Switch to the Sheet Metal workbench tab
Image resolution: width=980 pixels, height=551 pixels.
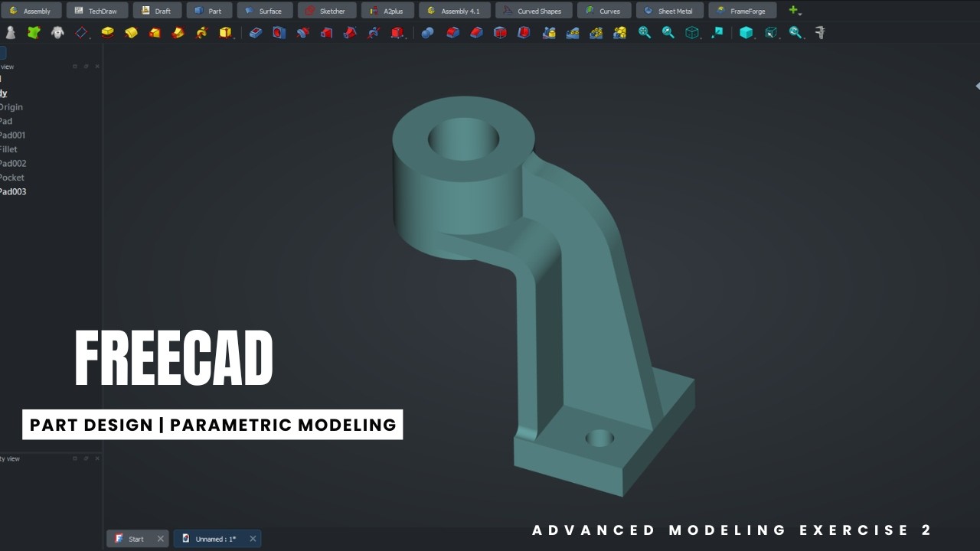click(668, 11)
